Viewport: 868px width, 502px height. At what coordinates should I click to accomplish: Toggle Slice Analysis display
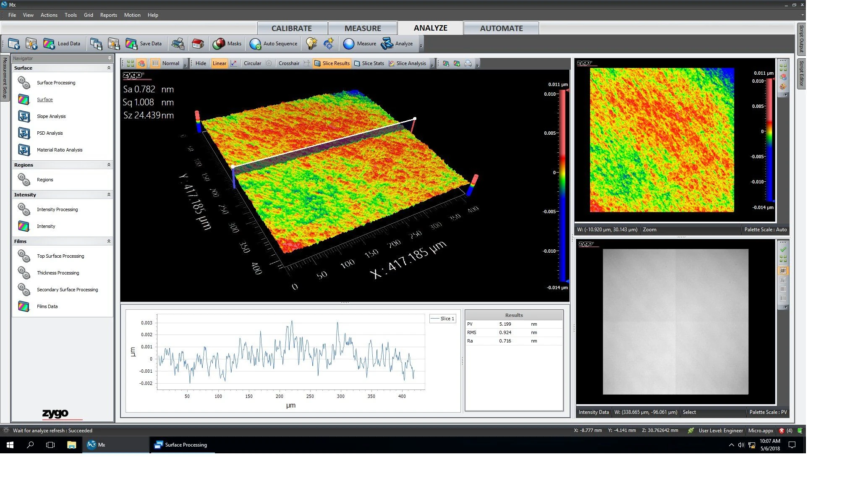[408, 63]
